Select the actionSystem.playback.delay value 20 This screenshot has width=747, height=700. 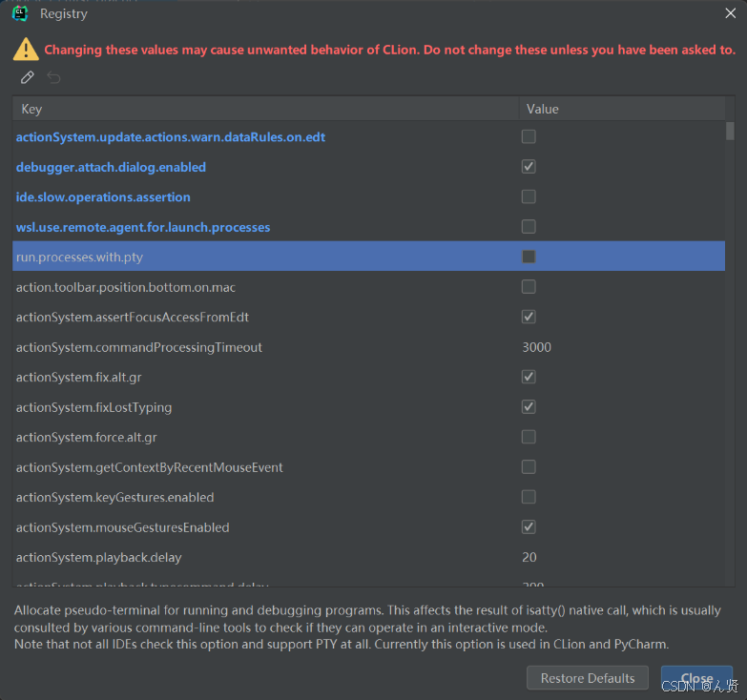click(x=529, y=557)
